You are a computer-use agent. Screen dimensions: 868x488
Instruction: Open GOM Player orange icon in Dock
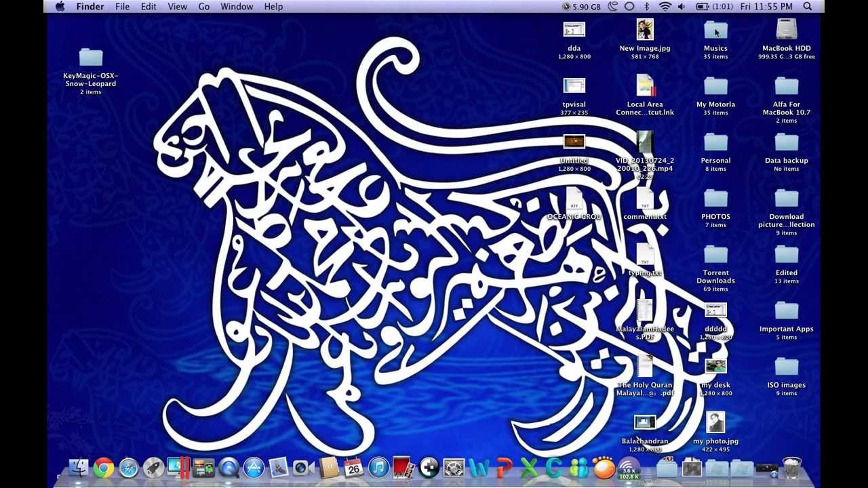pyautogui.click(x=604, y=467)
